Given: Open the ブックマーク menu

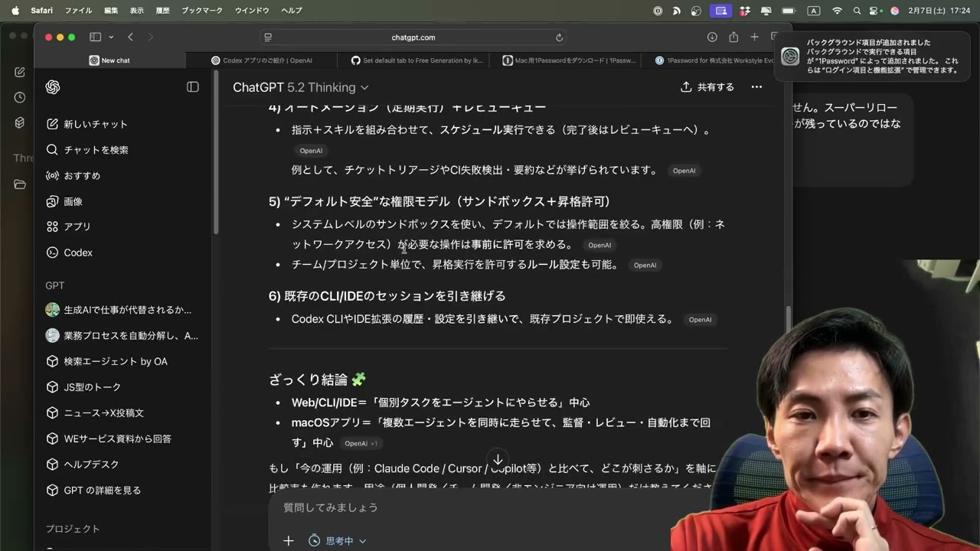Looking at the screenshot, I should (202, 11).
